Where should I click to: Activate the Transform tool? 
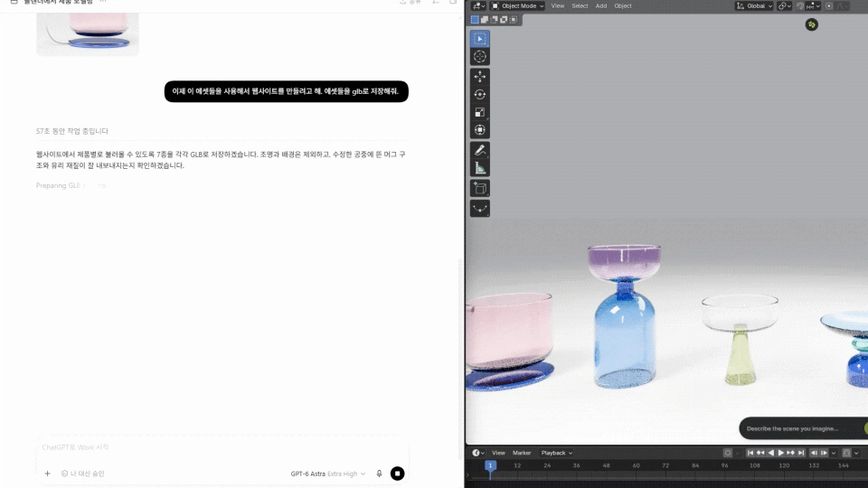pyautogui.click(x=480, y=130)
